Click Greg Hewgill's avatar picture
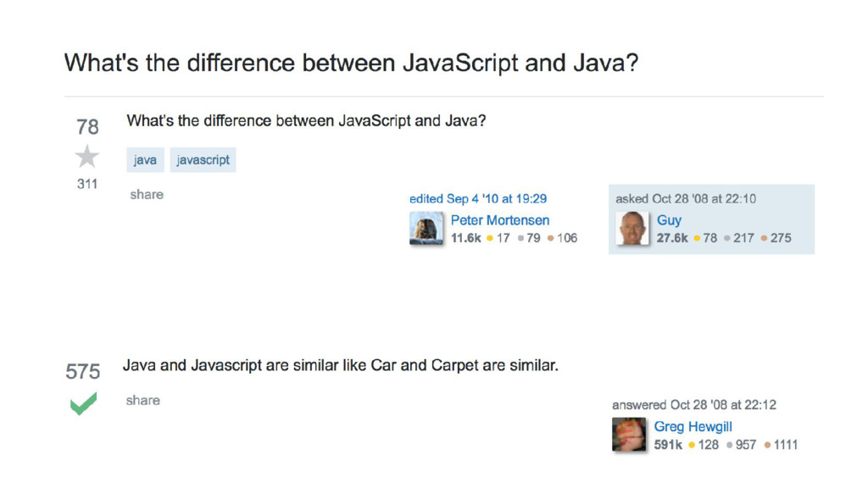The width and height of the screenshot is (868, 488). 629,435
